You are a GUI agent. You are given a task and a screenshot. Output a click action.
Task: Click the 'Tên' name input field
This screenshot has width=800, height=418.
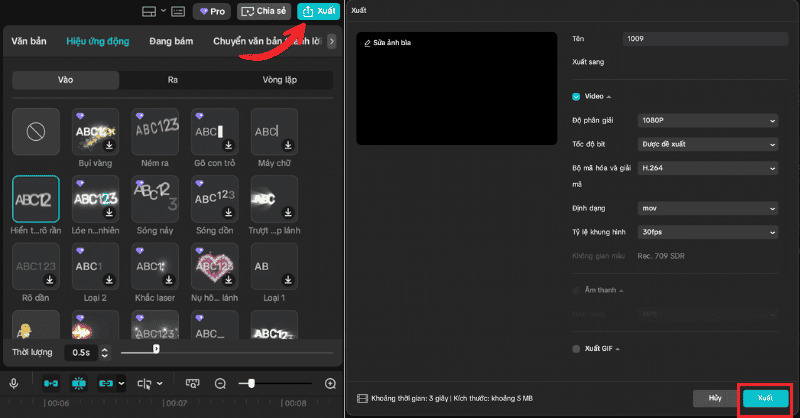click(x=699, y=38)
